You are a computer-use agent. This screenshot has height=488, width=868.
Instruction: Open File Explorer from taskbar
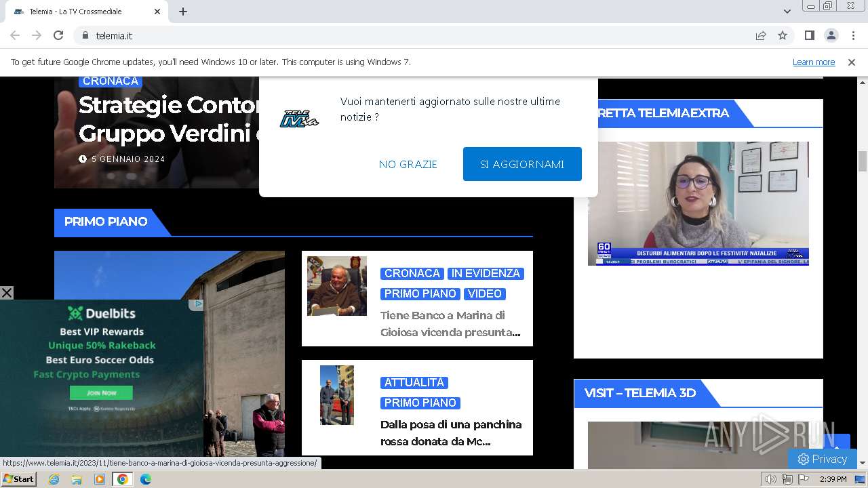click(77, 479)
